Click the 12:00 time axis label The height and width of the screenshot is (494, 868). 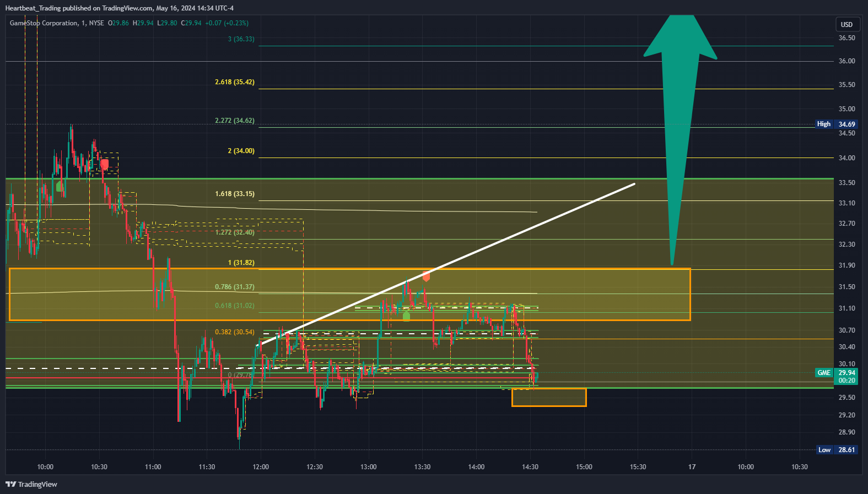[x=261, y=467]
